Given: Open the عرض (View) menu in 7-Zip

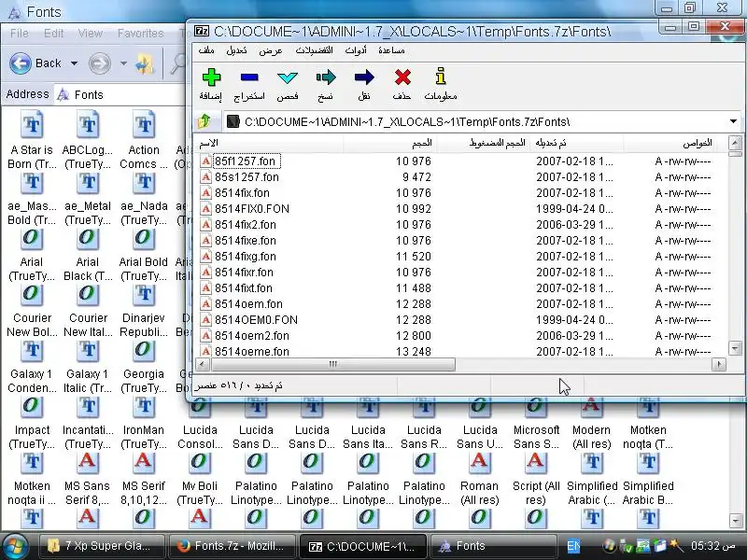Looking at the screenshot, I should (x=271, y=50).
